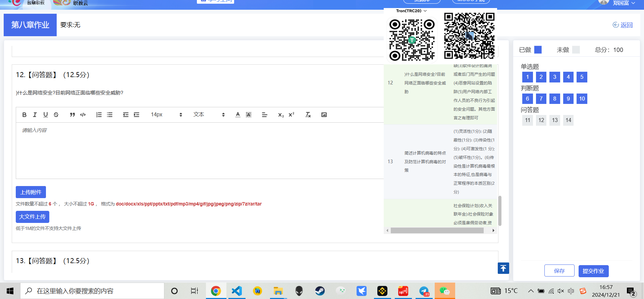
Task: Open the text color picker
Action: tap(238, 115)
